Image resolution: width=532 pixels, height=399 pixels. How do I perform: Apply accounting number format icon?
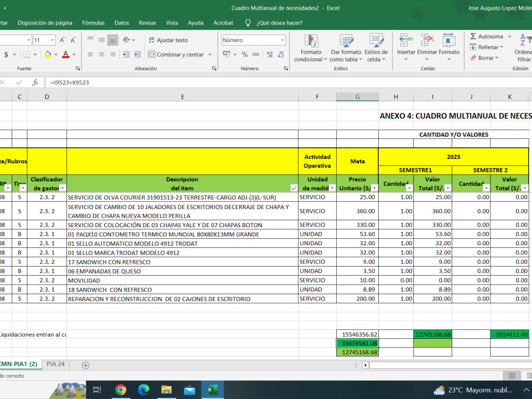tap(227, 54)
